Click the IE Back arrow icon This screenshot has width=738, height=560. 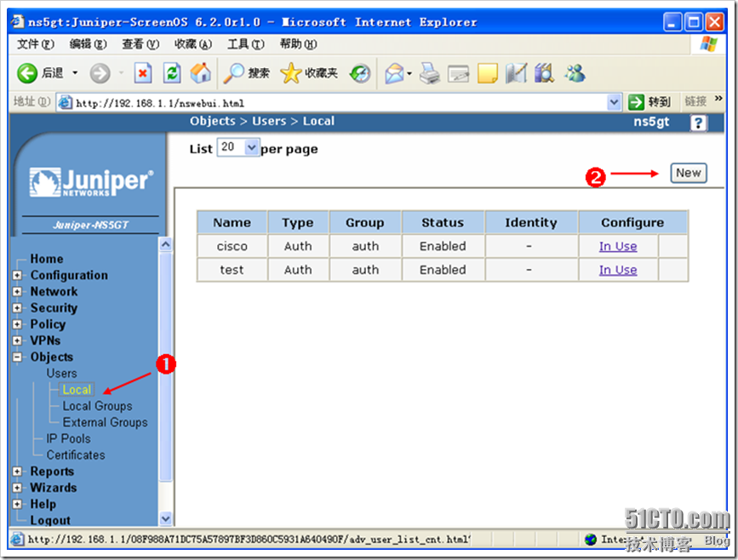coord(27,73)
